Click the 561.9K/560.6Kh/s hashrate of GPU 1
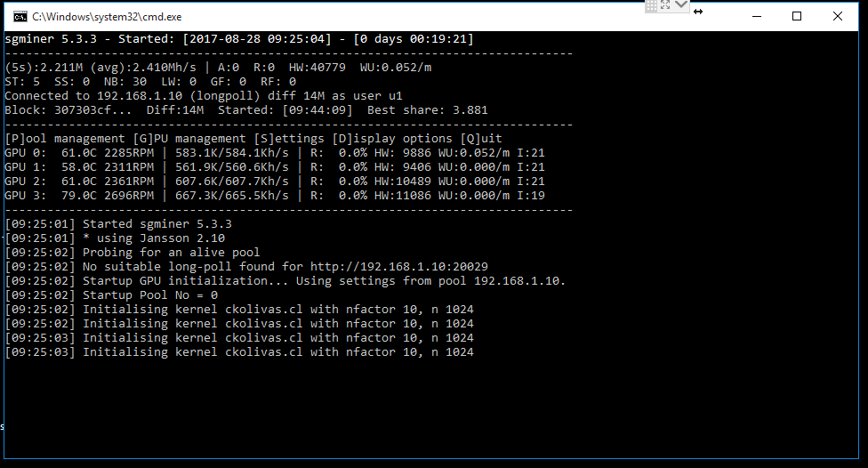 (x=232, y=166)
